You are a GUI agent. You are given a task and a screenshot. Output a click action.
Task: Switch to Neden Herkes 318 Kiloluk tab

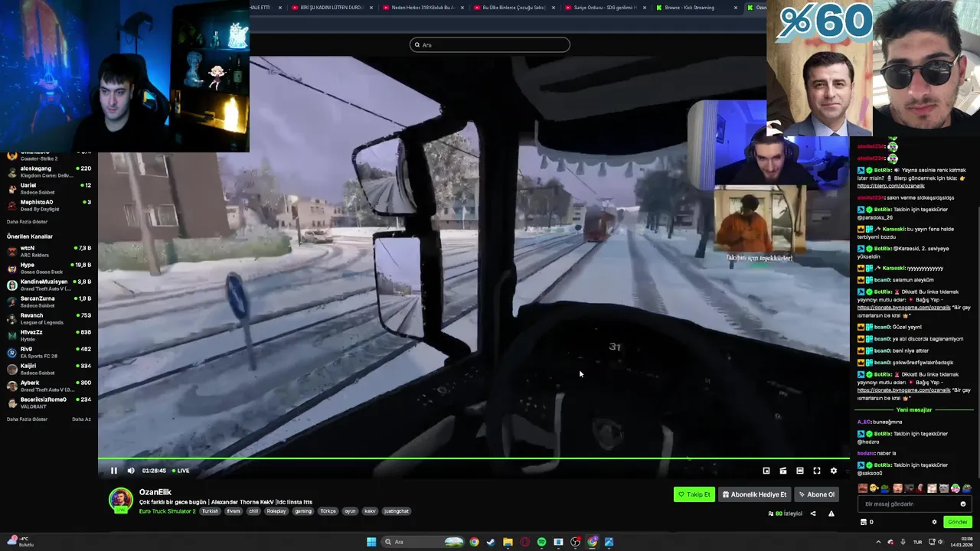pos(423,8)
